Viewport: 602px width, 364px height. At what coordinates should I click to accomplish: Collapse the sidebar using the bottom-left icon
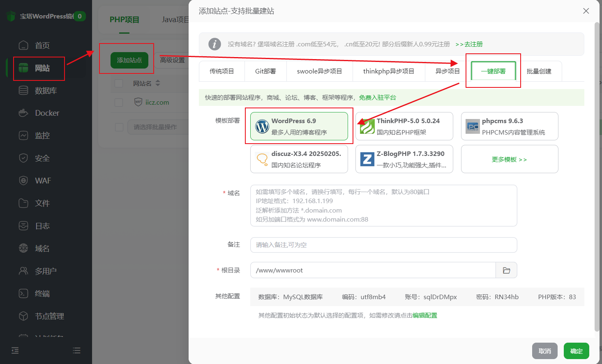(15, 350)
